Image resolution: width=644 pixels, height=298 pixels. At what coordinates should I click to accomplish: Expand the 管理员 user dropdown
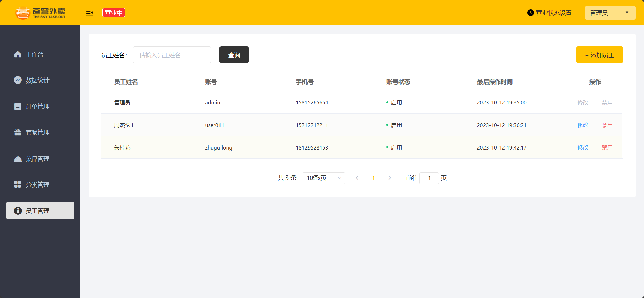[x=610, y=13]
